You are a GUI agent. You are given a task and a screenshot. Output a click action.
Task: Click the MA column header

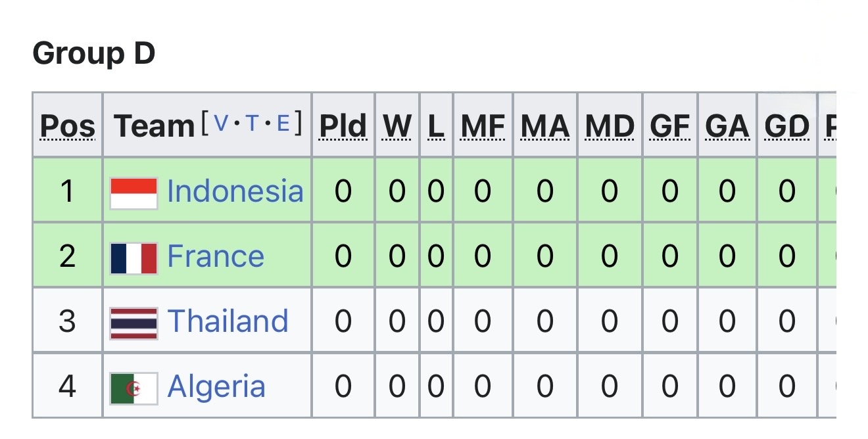[x=544, y=126]
